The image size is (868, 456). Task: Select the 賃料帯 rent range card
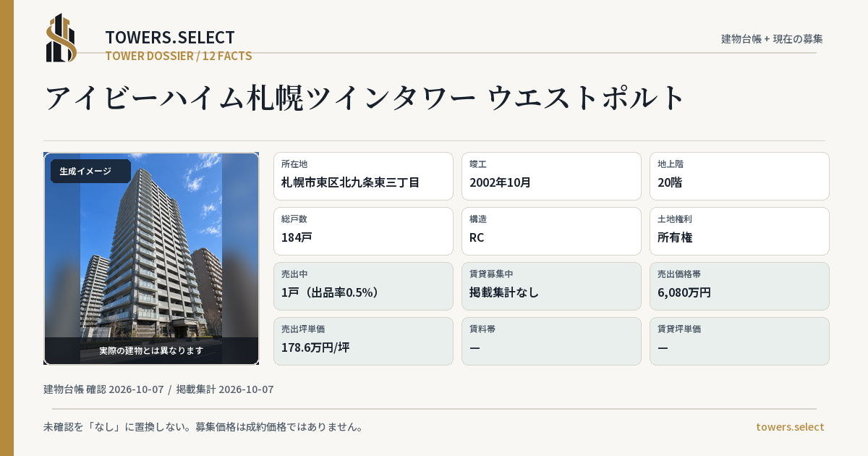[551, 341]
